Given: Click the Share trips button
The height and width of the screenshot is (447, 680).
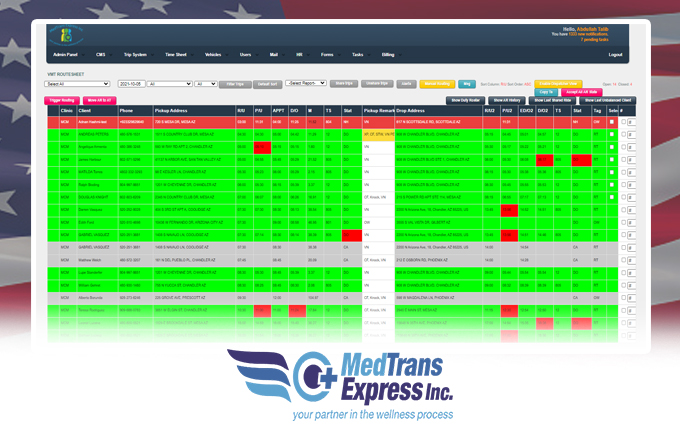Looking at the screenshot, I should 344,83.
